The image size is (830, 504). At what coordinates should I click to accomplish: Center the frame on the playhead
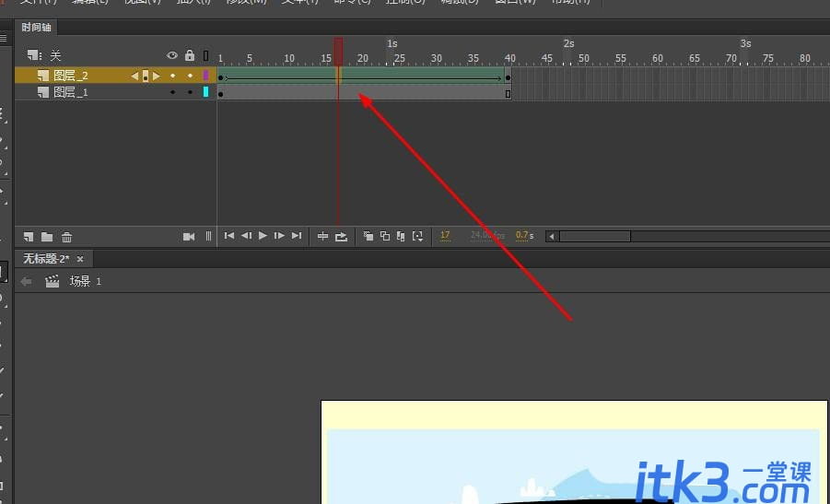pos(323,236)
